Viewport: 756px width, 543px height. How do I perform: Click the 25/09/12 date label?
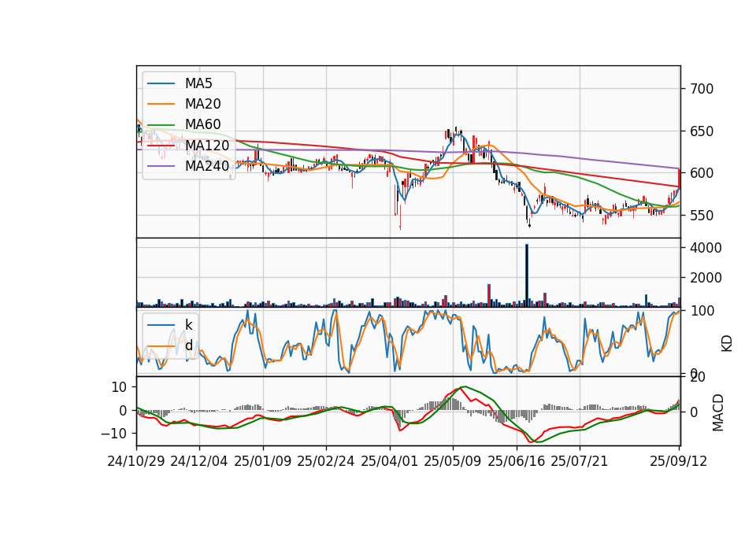pos(679,461)
